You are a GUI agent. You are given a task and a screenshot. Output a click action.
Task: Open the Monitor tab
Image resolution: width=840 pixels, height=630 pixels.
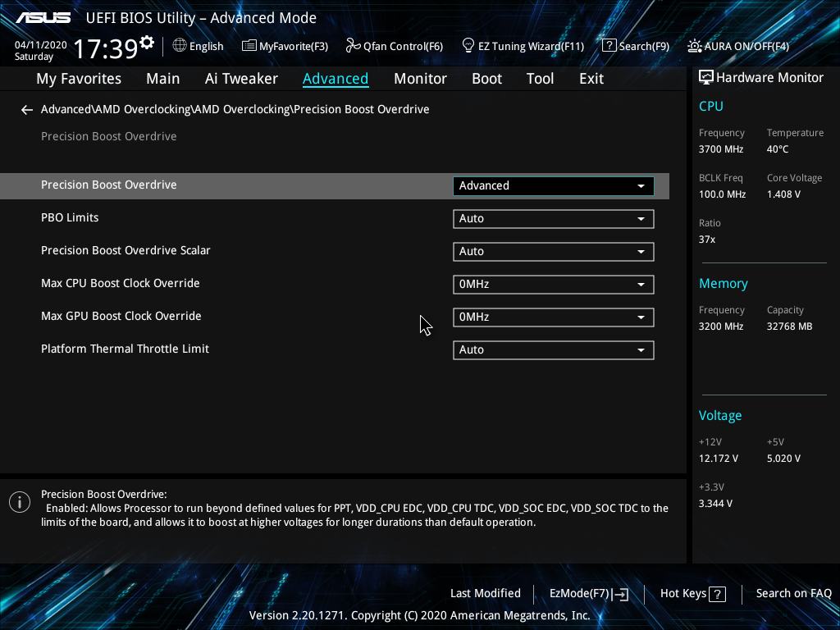pos(421,79)
